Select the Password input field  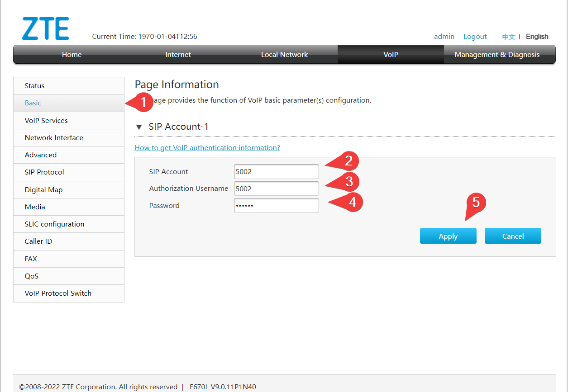pyautogui.click(x=276, y=206)
